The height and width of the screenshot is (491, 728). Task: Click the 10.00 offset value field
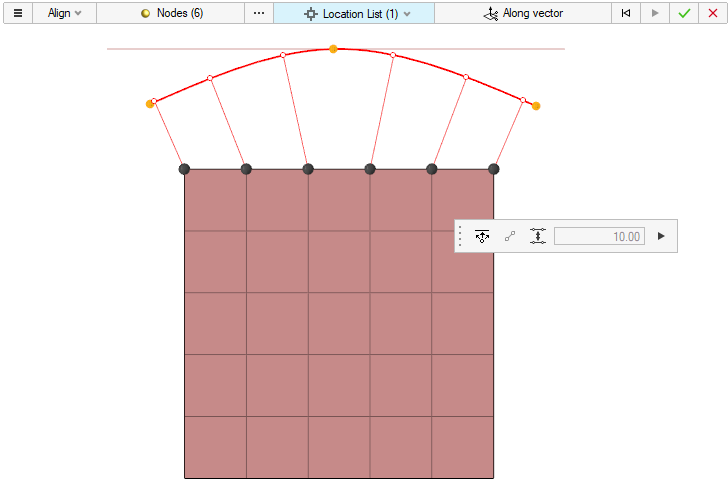(599, 236)
